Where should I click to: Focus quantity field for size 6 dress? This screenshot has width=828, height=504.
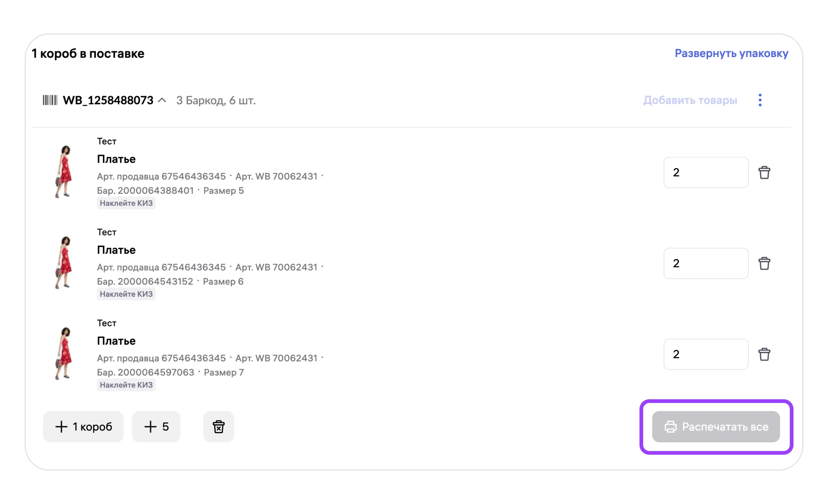(x=706, y=263)
